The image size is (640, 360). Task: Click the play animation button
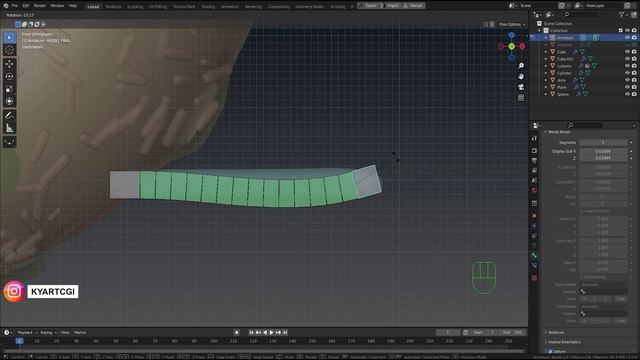(271, 333)
